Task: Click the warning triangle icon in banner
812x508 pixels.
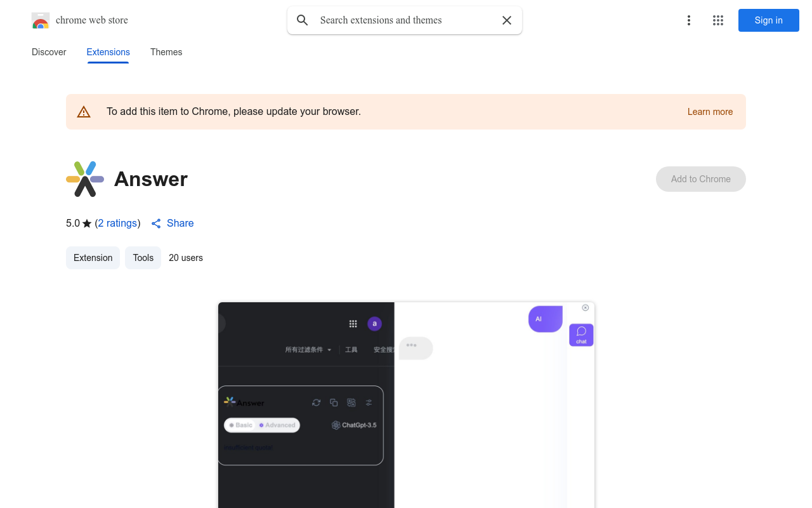Action: coord(84,112)
